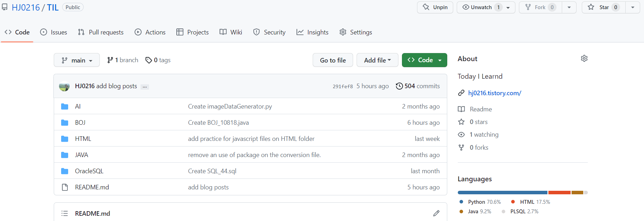This screenshot has width=644, height=221.
Task: Click the Java segment of language bar
Action: click(577, 193)
